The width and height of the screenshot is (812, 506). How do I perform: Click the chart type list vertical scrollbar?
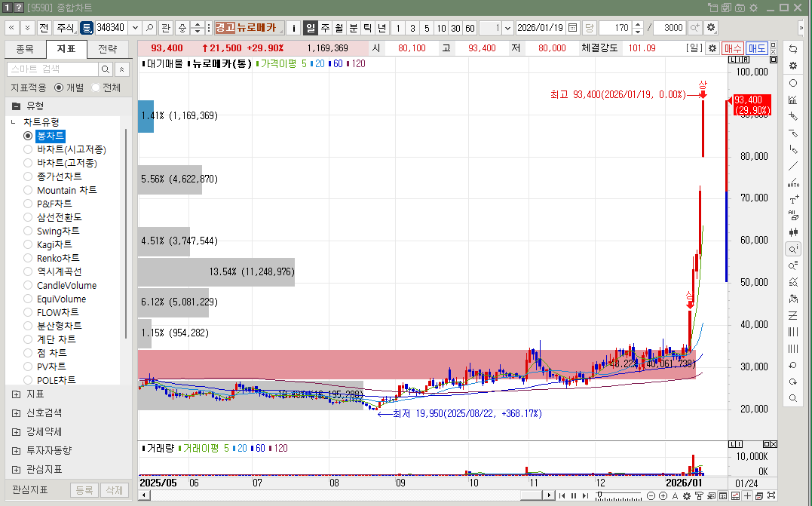[x=127, y=234]
